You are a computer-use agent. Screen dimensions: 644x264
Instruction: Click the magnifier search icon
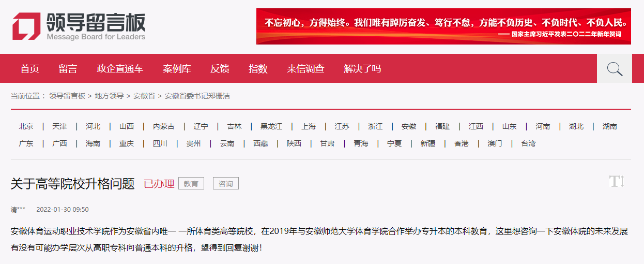click(x=614, y=68)
